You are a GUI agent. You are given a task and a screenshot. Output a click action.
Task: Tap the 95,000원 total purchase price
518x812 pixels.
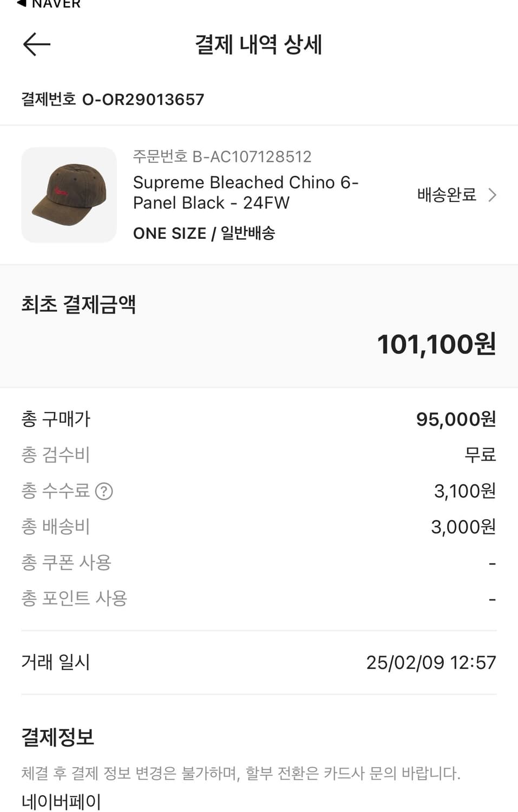pos(456,419)
